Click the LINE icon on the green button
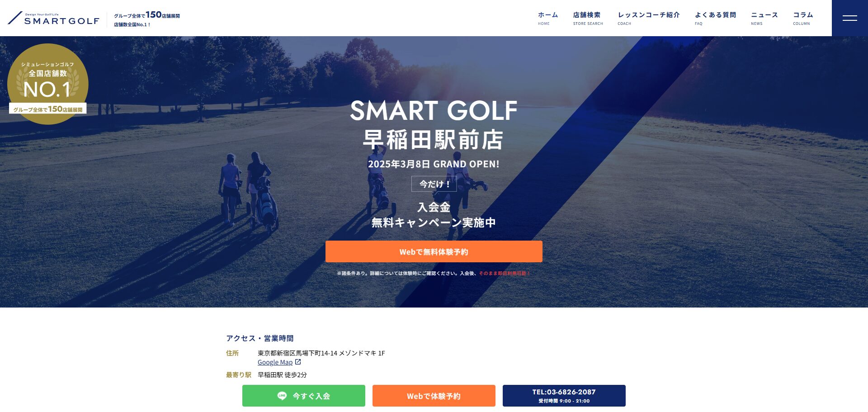 pyautogui.click(x=282, y=396)
